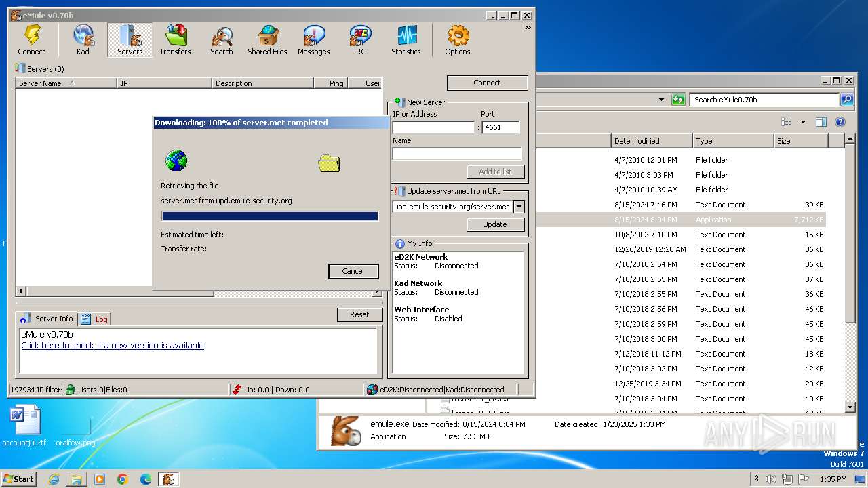Launch Microsoft Edge from taskbar
The width and height of the screenshot is (868, 488).
point(146,479)
